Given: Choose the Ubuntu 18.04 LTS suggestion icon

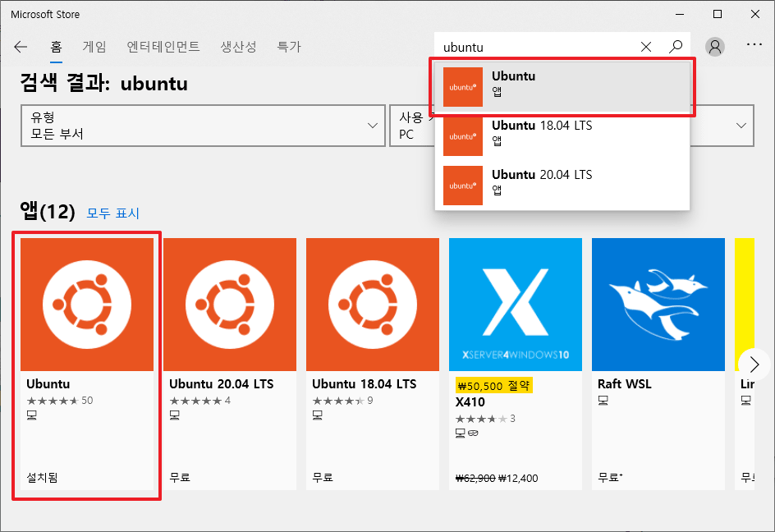Looking at the screenshot, I should (463, 136).
